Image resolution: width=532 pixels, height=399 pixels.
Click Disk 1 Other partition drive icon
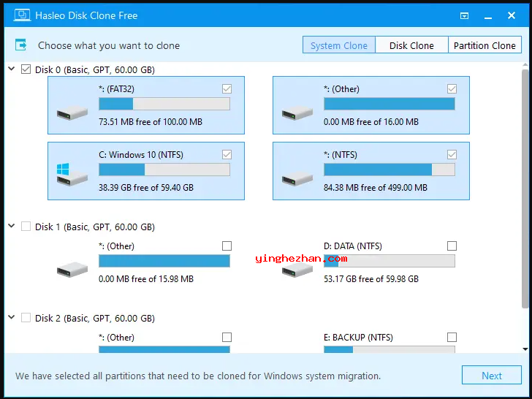pyautogui.click(x=72, y=270)
